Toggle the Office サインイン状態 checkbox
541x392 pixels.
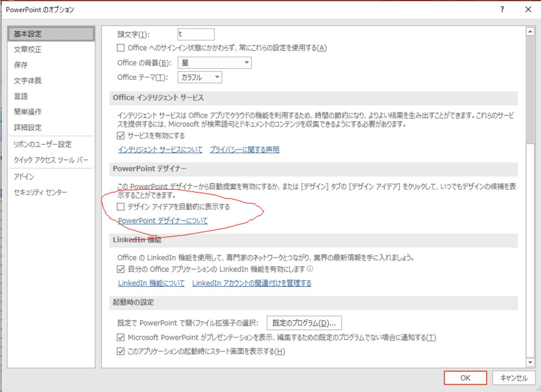[121, 48]
